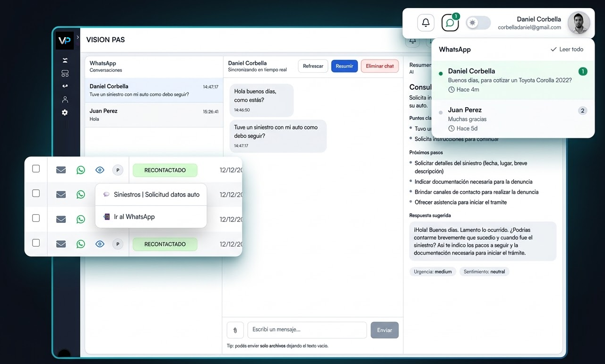Click the WhatsApp icon in the first contact row
The image size is (605, 364).
point(80,169)
